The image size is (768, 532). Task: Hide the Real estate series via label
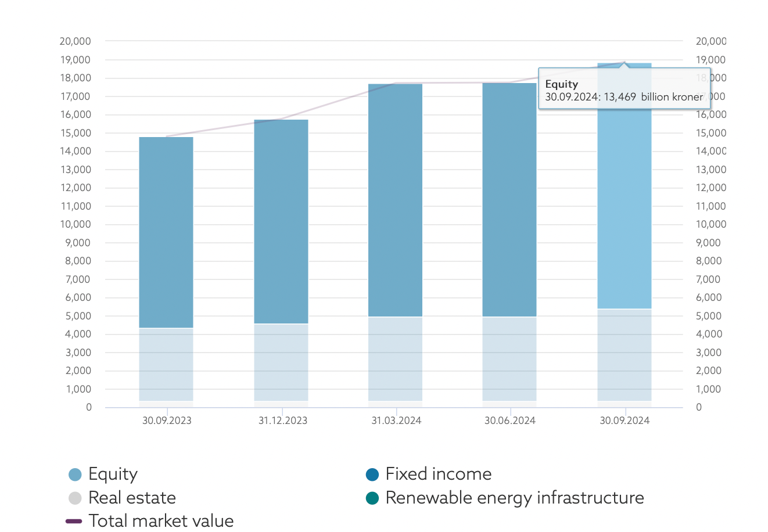click(132, 498)
